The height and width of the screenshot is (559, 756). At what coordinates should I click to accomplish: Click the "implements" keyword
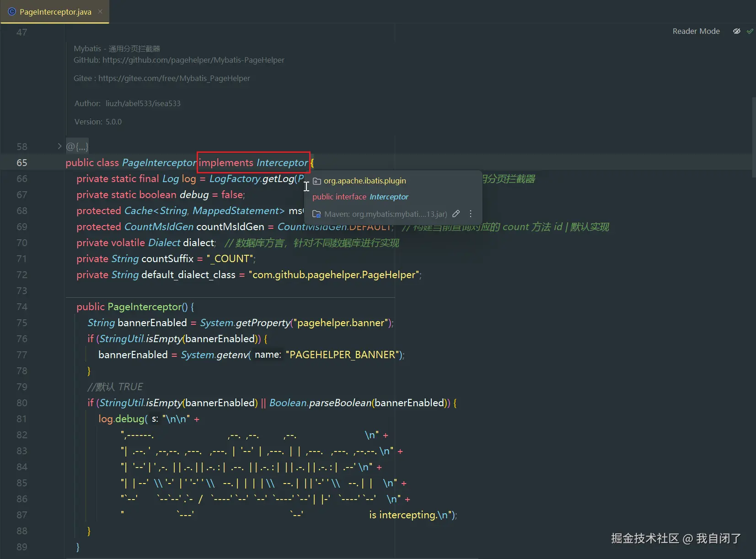(x=226, y=163)
